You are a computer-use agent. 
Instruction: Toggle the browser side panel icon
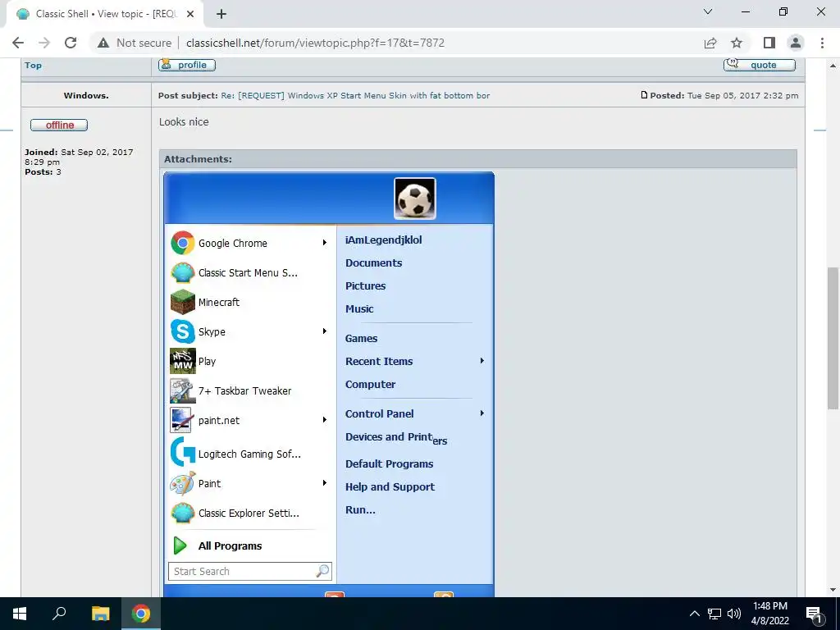[x=769, y=43]
